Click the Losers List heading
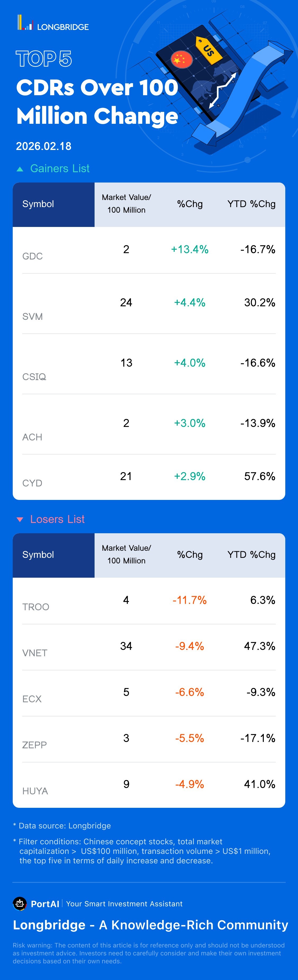Screen dimensions: 298x980 coord(57,519)
